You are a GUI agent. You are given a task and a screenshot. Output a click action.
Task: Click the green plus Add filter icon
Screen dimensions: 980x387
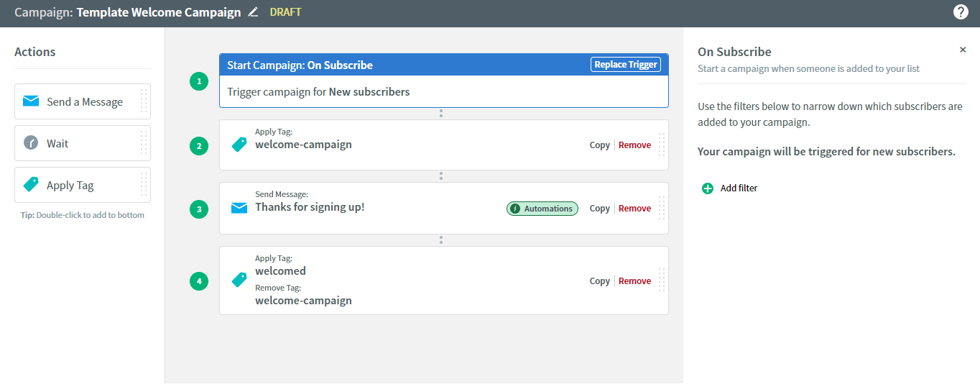(x=708, y=188)
